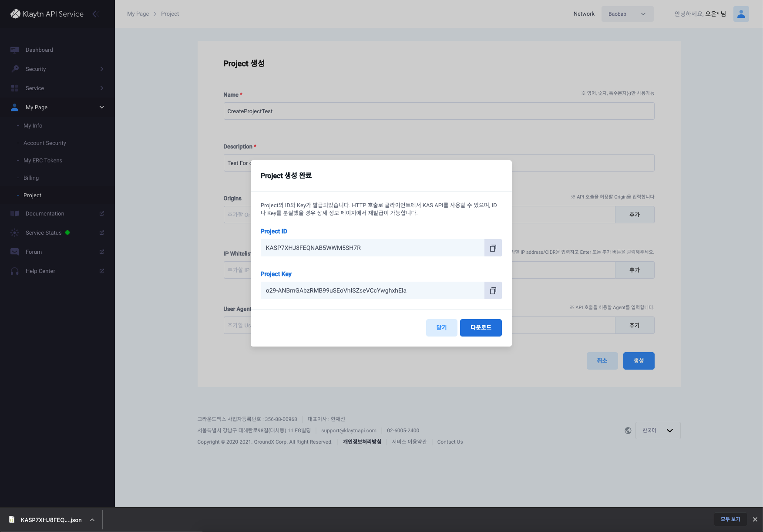Screen dimensions: 763x532
Task: Copy the Project Key to clipboard
Action: coord(493,290)
